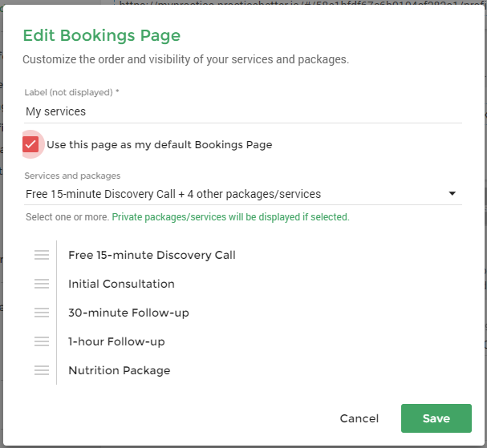Click drag handle for Nutrition Package
Screen dimensions: 487x448
click(42, 370)
